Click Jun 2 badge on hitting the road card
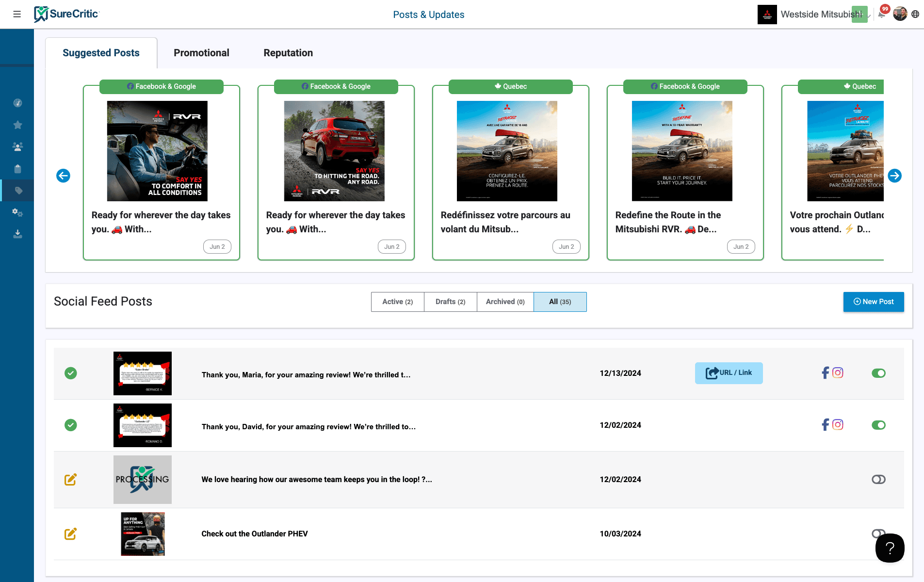Screen dimensions: 924x582 [x=392, y=246]
